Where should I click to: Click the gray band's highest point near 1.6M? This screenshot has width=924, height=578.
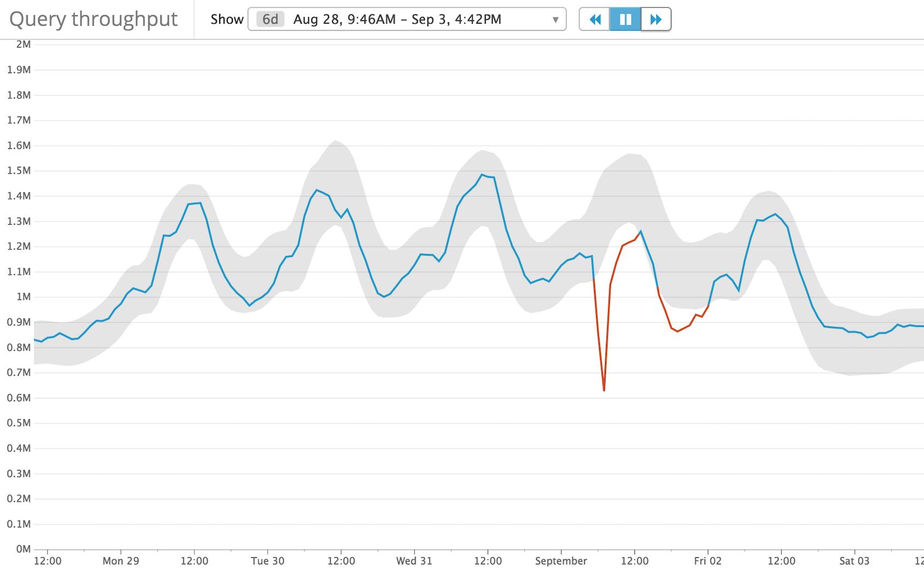coord(335,141)
